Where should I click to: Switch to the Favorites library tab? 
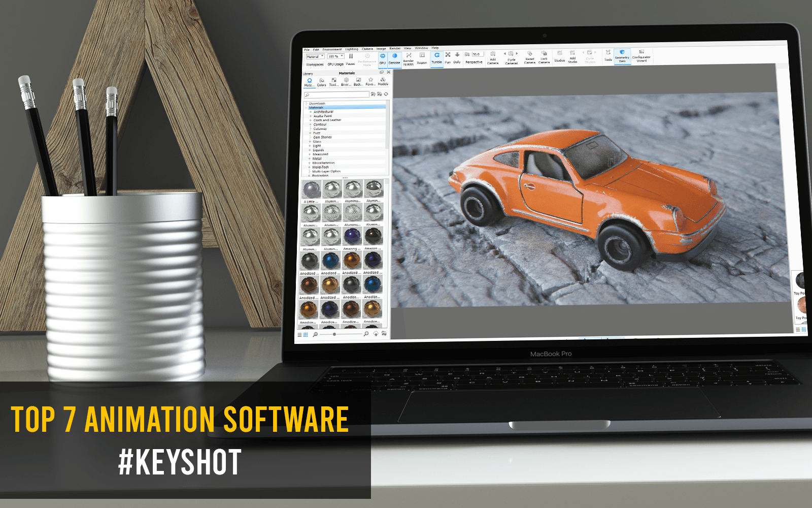tap(370, 81)
